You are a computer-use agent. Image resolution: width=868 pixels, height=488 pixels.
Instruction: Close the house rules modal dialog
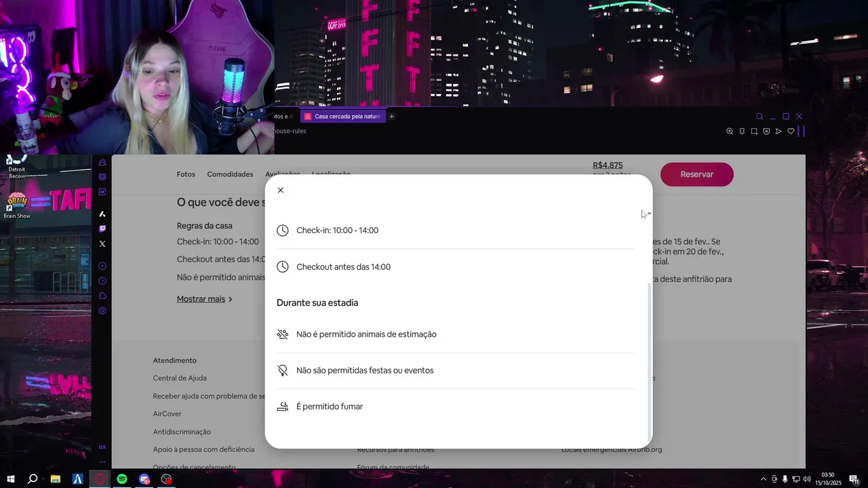[281, 190]
